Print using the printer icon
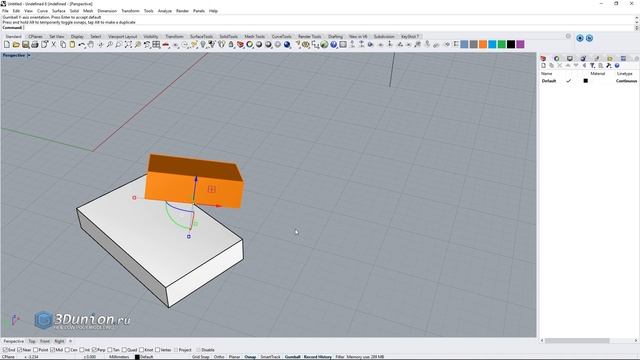This screenshot has width=640, height=360. tap(35, 44)
